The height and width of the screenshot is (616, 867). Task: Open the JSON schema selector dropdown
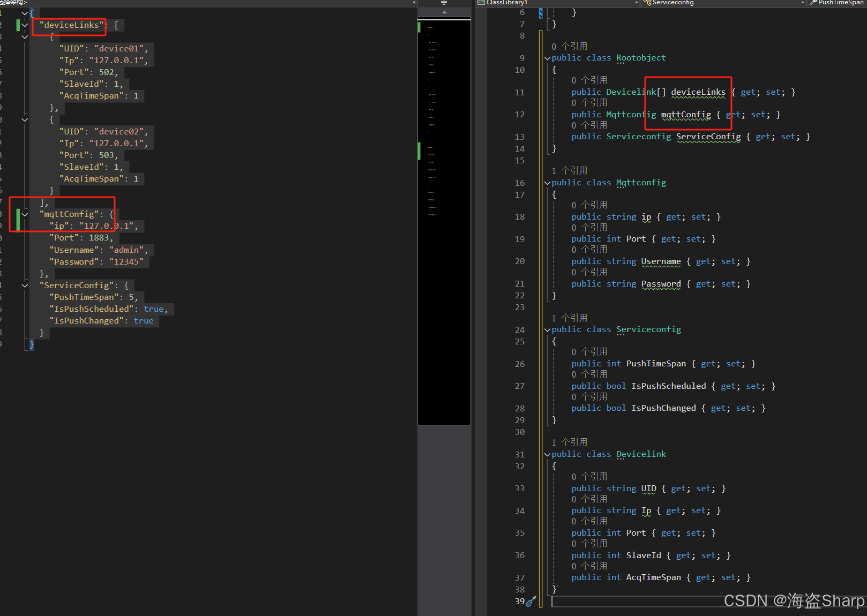(x=414, y=3)
